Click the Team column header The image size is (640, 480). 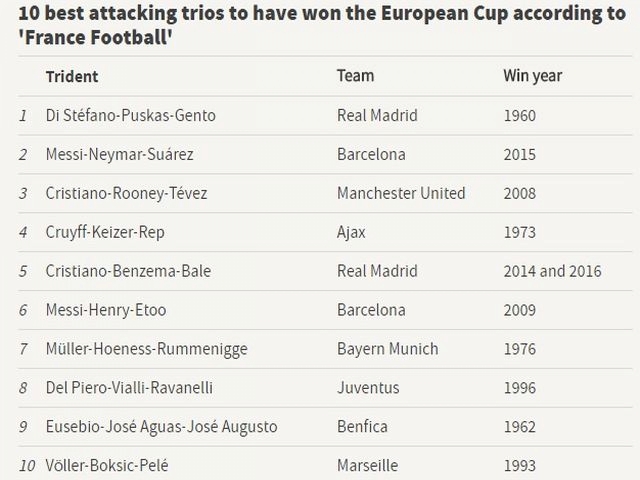point(355,76)
